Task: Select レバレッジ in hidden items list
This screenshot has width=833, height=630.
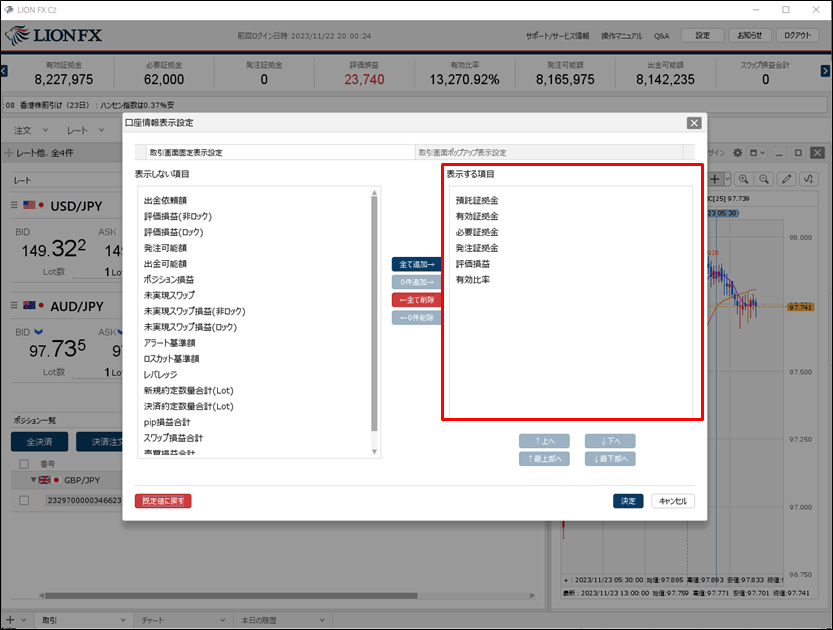Action: (160, 374)
